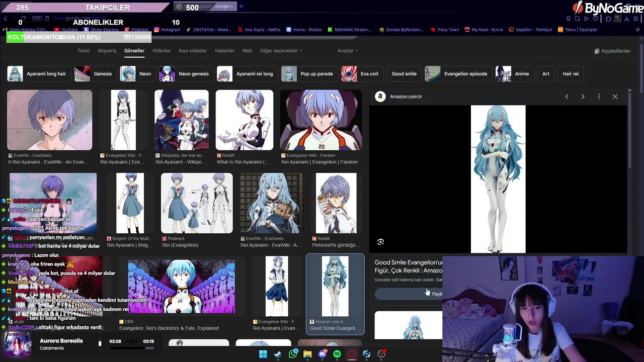Open the preview panel three-dot menu

(599, 97)
